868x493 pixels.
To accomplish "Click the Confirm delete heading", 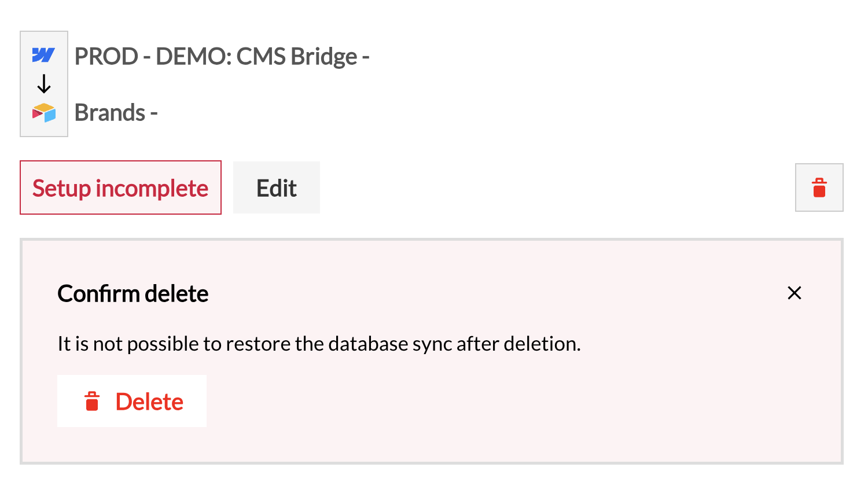I will click(133, 293).
